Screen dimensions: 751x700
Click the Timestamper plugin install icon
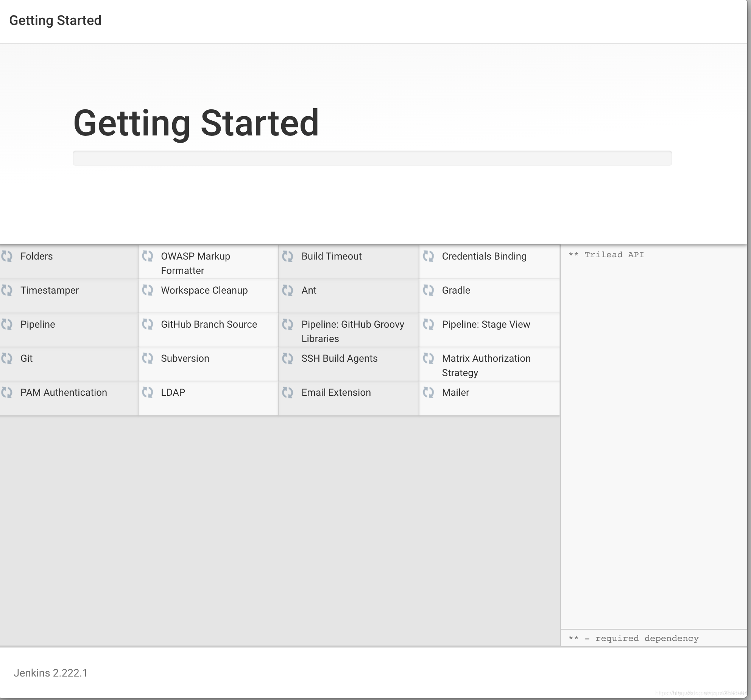tap(7, 290)
